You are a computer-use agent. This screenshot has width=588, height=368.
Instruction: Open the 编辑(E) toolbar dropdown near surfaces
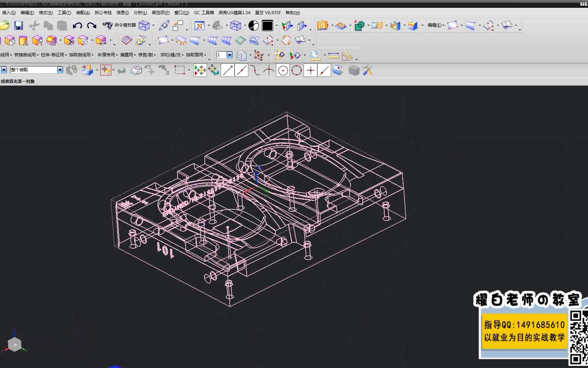[x=436, y=25]
